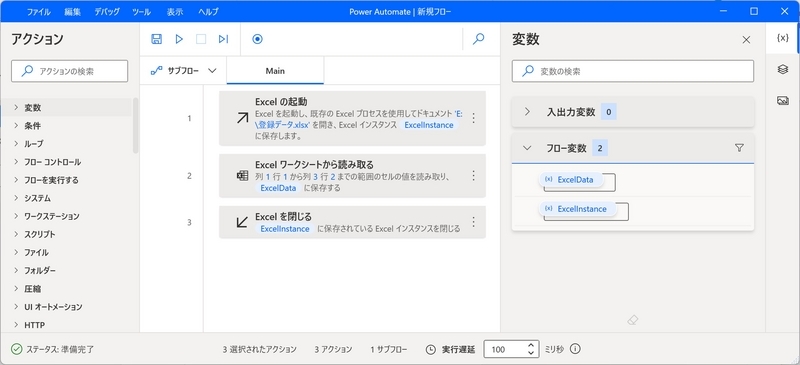Click the ExcelData tag in step 2
This screenshot has width=800, height=365.
pyautogui.click(x=278, y=188)
